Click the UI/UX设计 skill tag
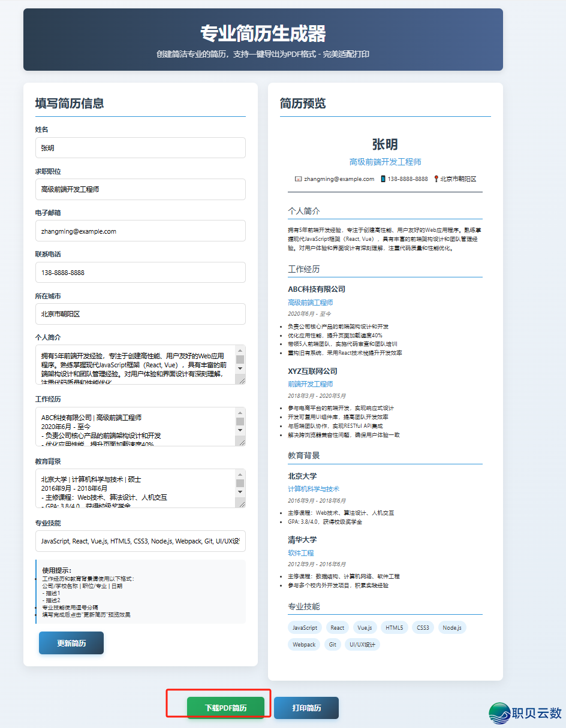This screenshot has height=728, width=566. pos(362,645)
